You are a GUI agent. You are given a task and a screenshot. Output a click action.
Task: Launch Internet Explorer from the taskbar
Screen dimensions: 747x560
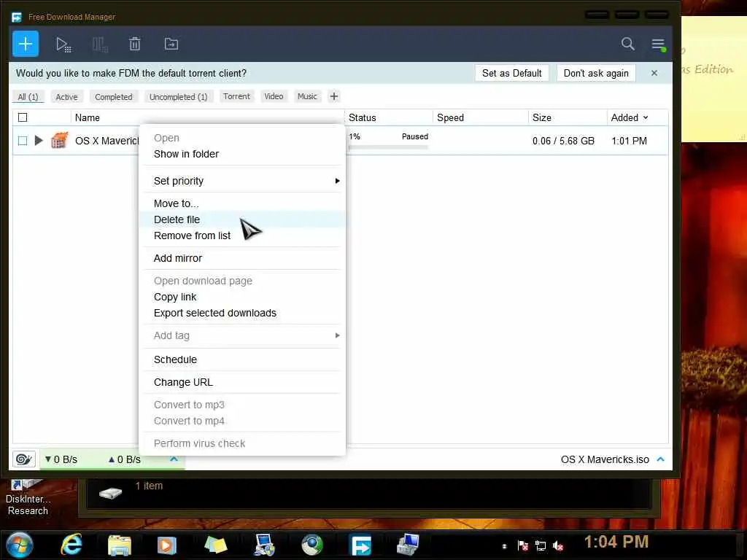(71, 545)
